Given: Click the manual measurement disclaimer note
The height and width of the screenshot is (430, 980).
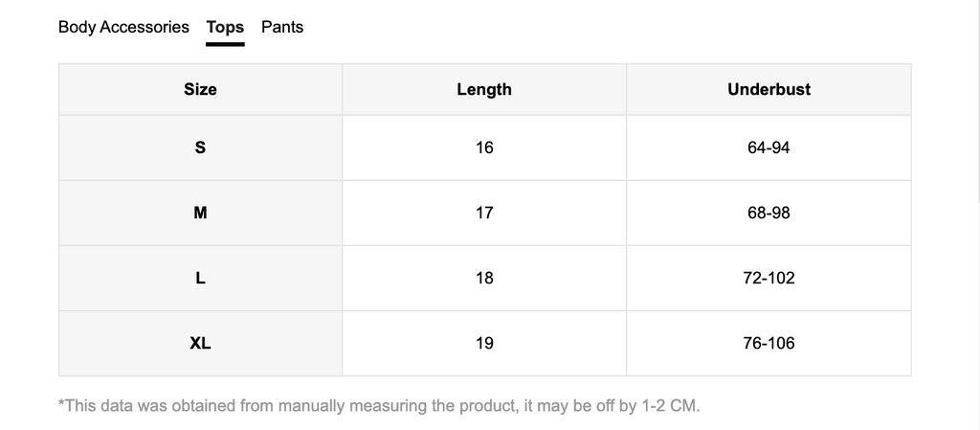Looking at the screenshot, I should coord(379,406).
